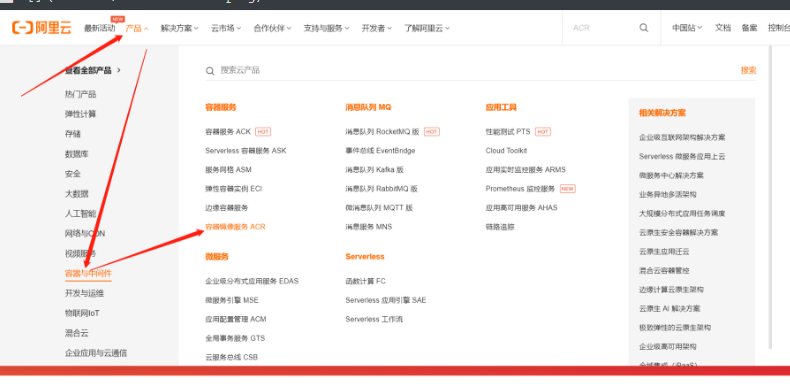Select 数据库 category

(76, 154)
